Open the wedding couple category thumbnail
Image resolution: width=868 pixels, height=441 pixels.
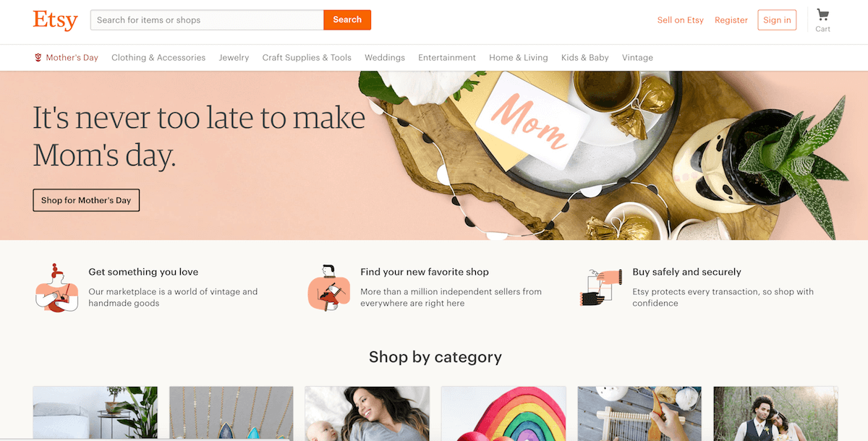pyautogui.click(x=775, y=414)
